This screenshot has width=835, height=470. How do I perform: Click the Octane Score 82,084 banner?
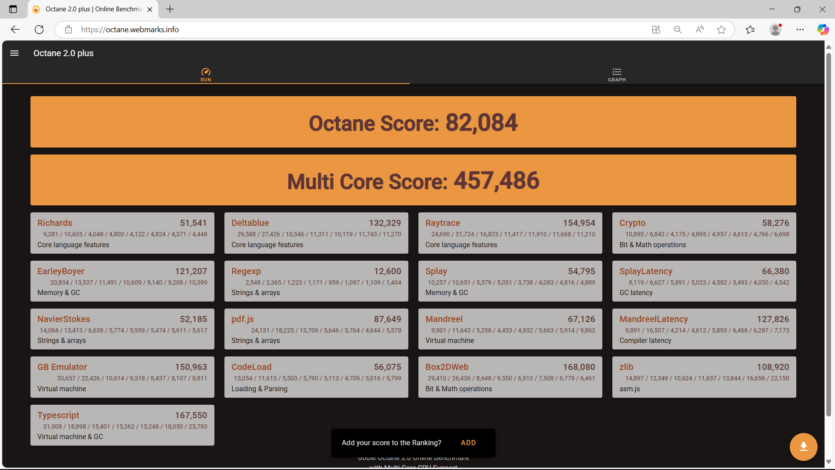pos(413,122)
